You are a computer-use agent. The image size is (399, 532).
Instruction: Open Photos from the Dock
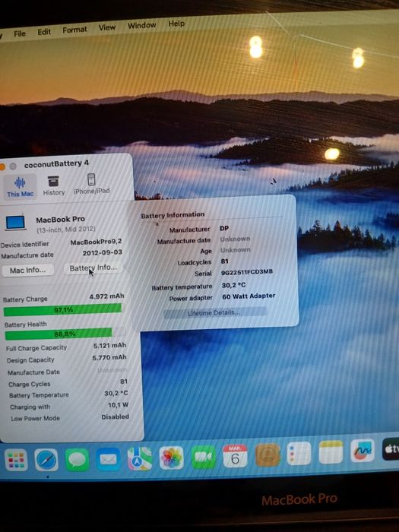(x=171, y=458)
